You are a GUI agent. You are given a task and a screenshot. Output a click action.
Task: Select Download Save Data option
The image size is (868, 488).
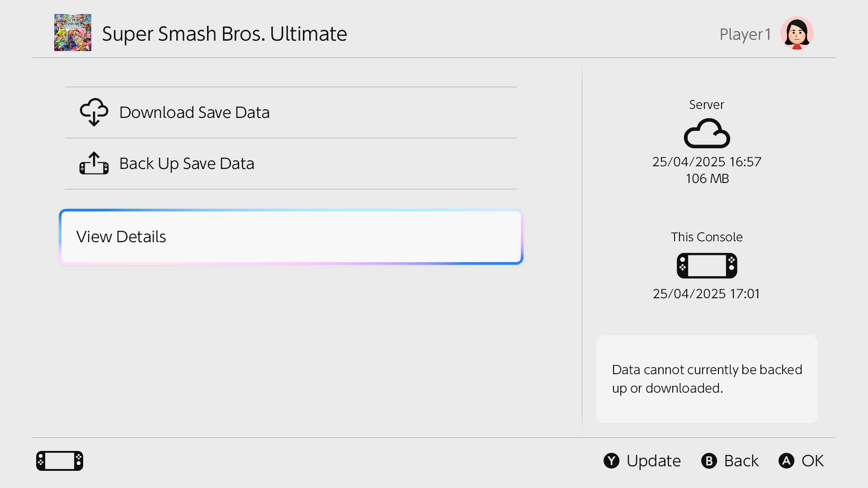[x=194, y=113]
